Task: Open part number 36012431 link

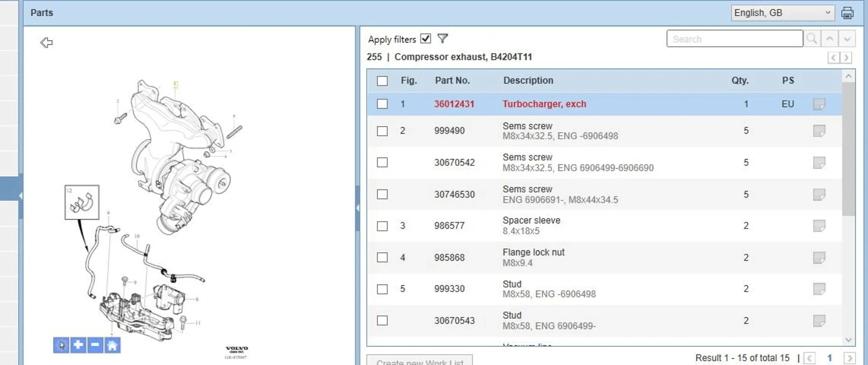Action: [x=454, y=104]
